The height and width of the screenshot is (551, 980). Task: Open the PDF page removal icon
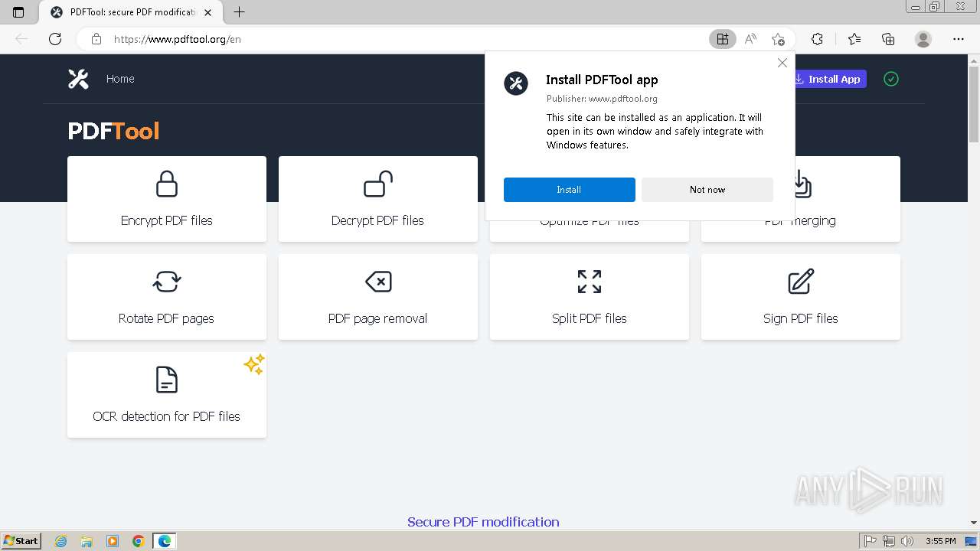pyautogui.click(x=378, y=282)
